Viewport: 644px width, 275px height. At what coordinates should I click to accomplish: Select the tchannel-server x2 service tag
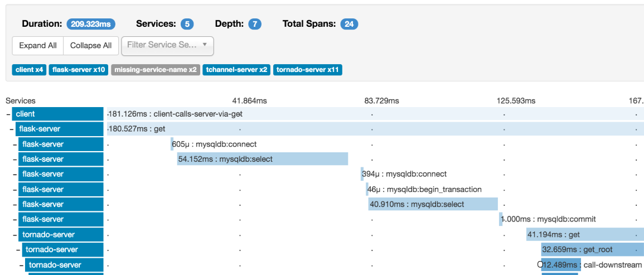tap(236, 70)
